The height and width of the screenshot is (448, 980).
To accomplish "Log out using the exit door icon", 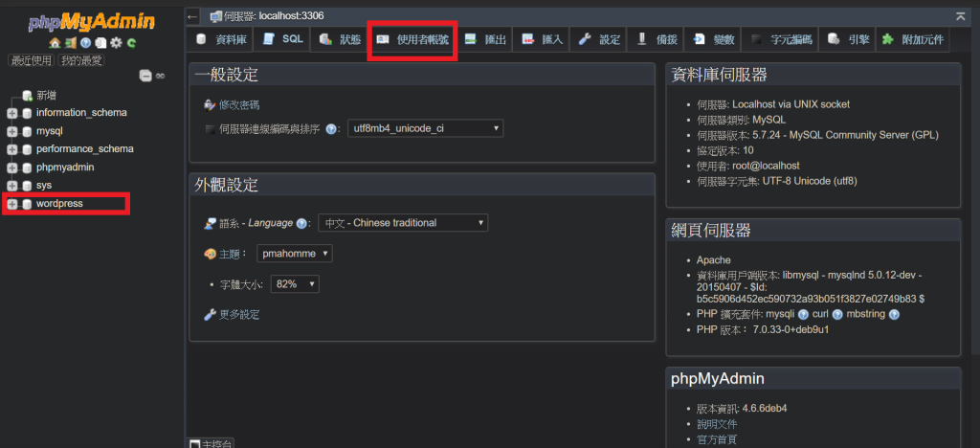I will coord(71,43).
